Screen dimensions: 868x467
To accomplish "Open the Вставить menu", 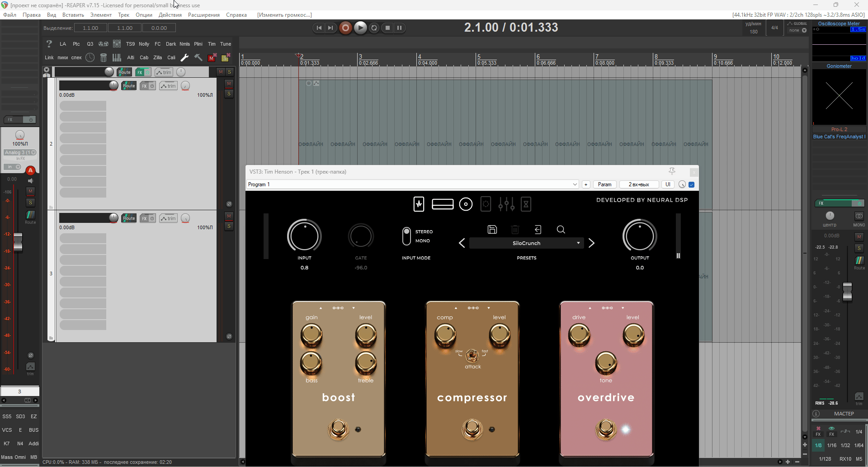I will [73, 15].
